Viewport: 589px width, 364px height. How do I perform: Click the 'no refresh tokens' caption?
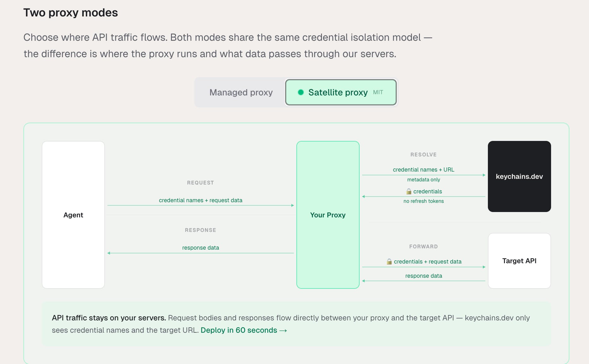coord(423,201)
